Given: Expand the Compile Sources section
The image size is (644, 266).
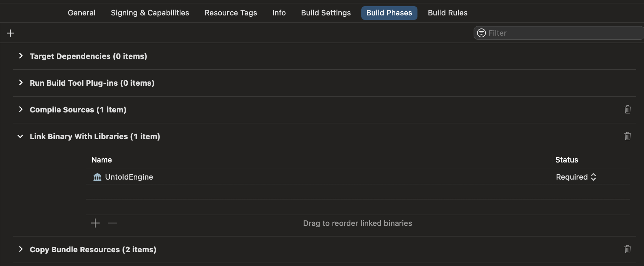Looking at the screenshot, I should pyautogui.click(x=21, y=109).
